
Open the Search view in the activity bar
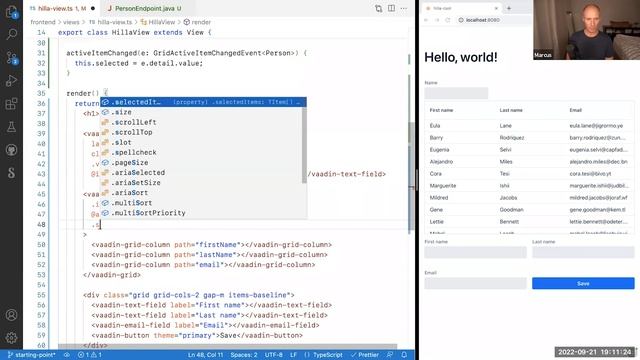[x=11, y=34]
